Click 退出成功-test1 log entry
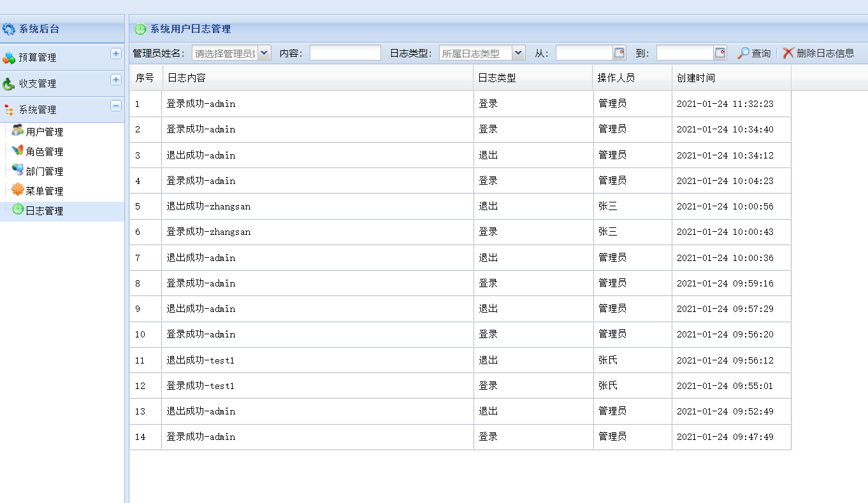Viewport: 868px width, 503px height. 201,360
